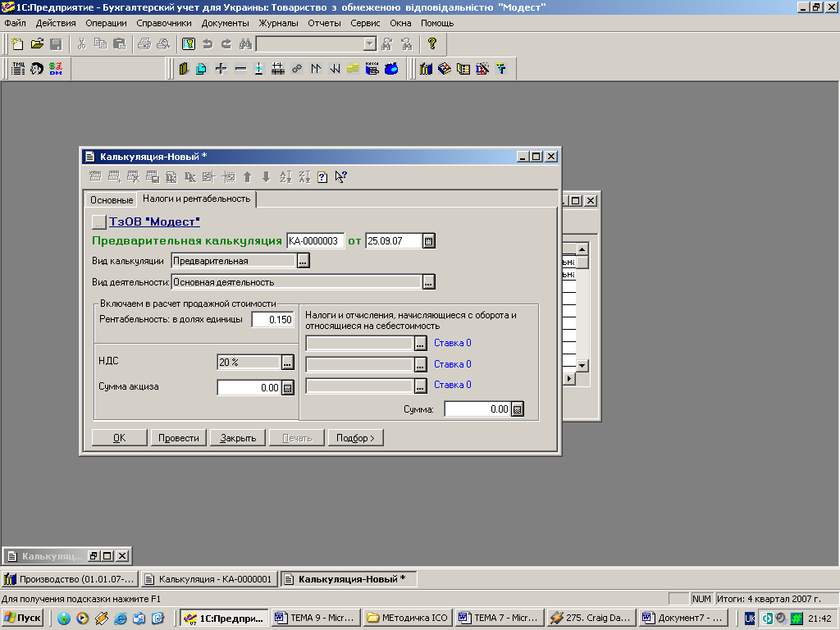
Task: Click the forward double-arrow icon
Action: pyautogui.click(x=316, y=69)
